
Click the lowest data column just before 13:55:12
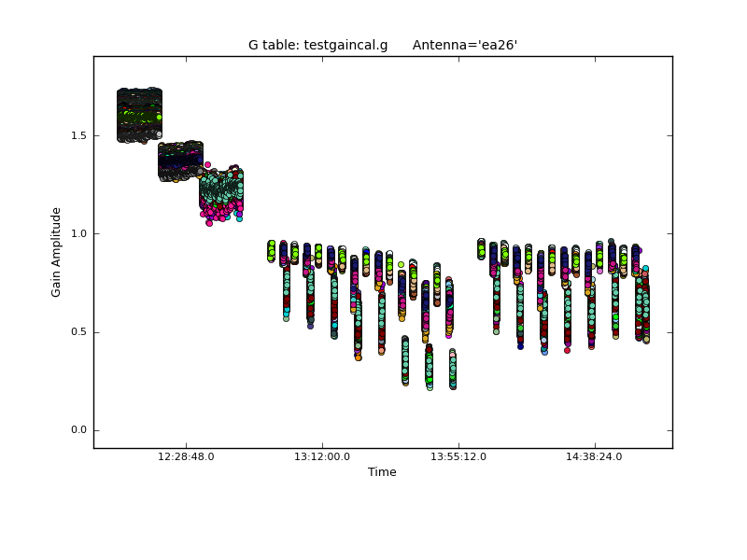[x=453, y=370]
